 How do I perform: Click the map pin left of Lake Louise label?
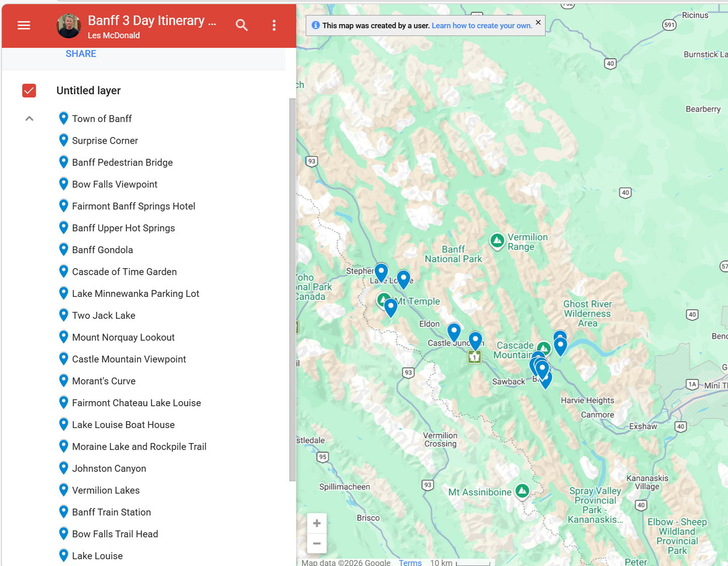click(381, 273)
